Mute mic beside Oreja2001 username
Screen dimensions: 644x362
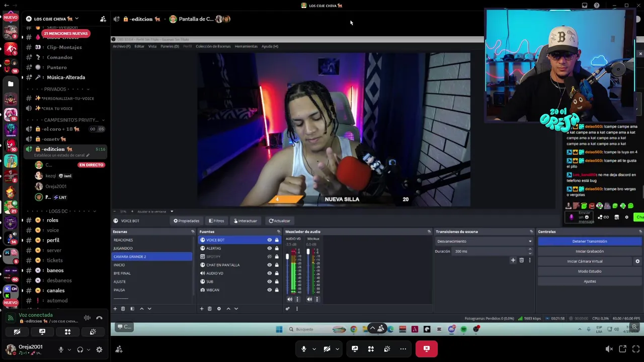click(61, 349)
